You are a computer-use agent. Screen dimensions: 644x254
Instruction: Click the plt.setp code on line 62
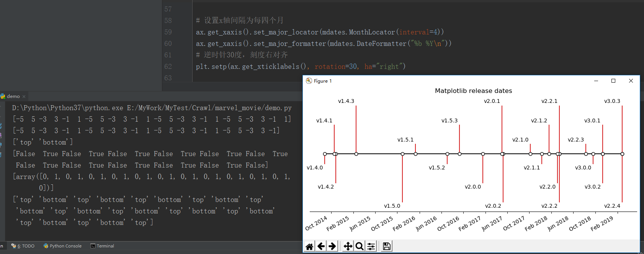(301, 67)
